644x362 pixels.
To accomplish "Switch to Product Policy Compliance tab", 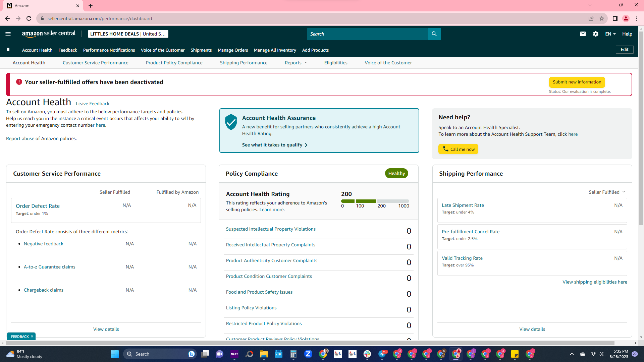I will click(x=174, y=63).
